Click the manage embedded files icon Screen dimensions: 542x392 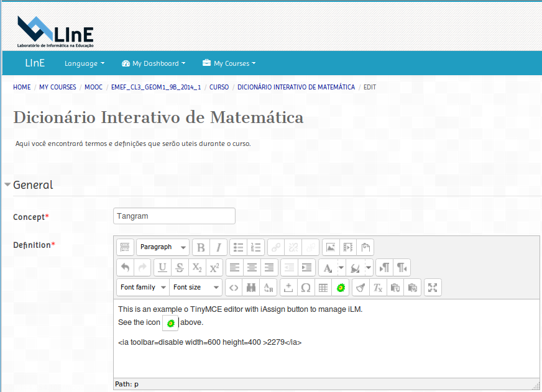pyautogui.click(x=365, y=247)
